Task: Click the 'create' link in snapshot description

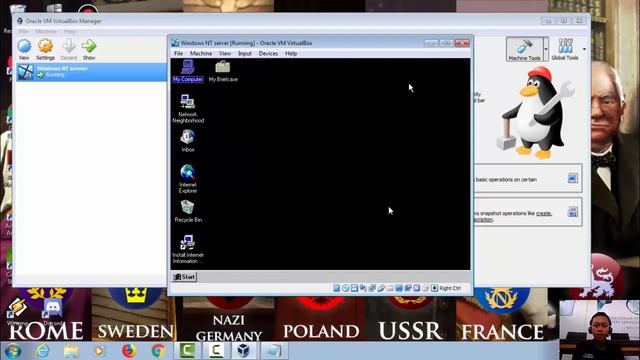Action: (x=544, y=213)
